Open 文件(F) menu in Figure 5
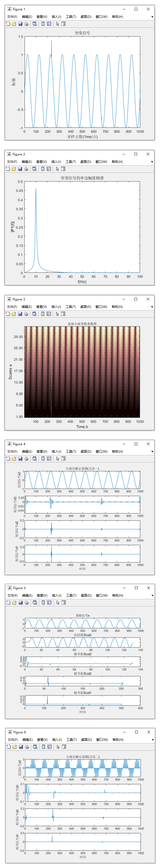 (13, 595)
